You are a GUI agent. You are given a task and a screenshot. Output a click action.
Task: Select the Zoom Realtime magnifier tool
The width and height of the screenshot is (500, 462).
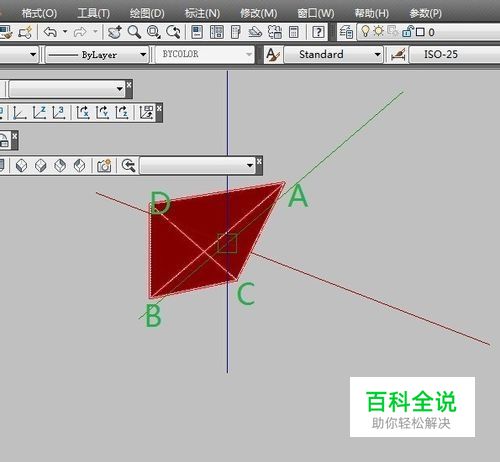[x=134, y=32]
